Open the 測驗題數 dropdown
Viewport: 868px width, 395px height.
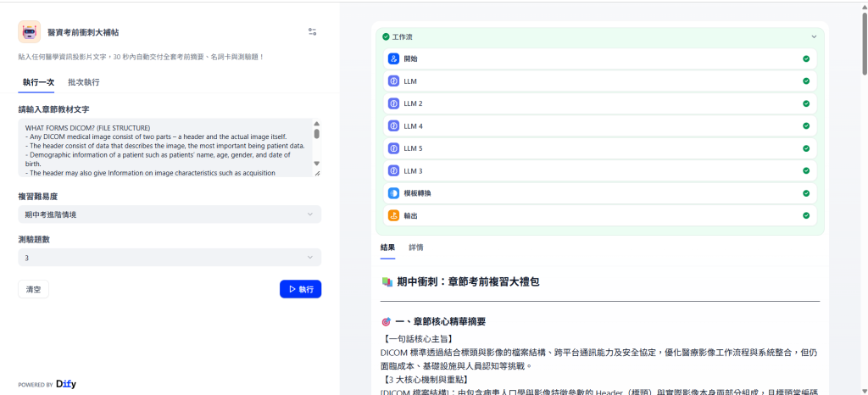[x=170, y=257]
